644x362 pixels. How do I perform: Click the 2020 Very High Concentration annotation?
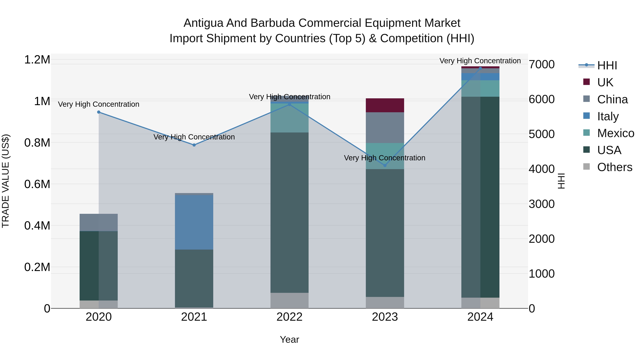(99, 104)
